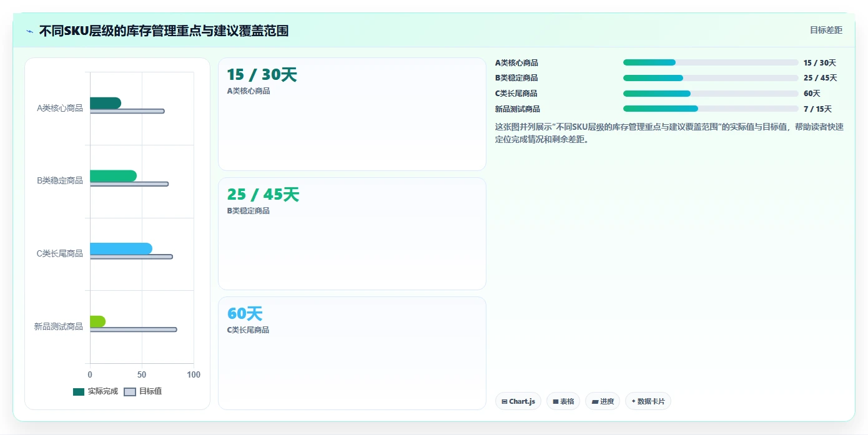The height and width of the screenshot is (435, 868).
Task: Click the 50 tick on chart x-axis
Action: point(142,374)
